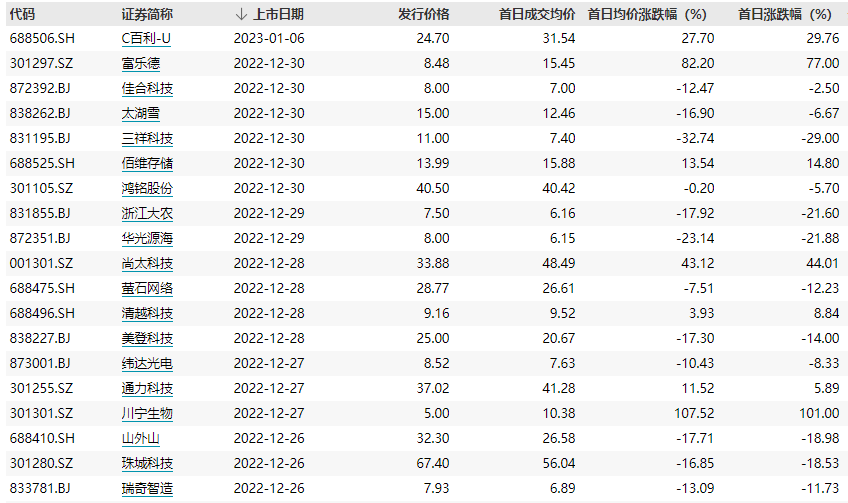Image resolution: width=848 pixels, height=503 pixels.
Task: Click the 首日涨跌幅 (%) column header
Action: 784,15
